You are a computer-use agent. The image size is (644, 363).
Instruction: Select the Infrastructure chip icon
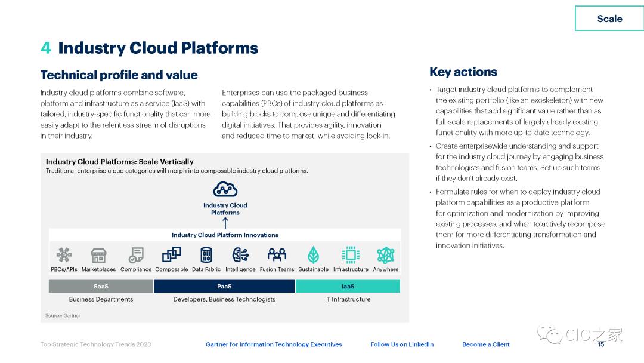click(x=351, y=256)
